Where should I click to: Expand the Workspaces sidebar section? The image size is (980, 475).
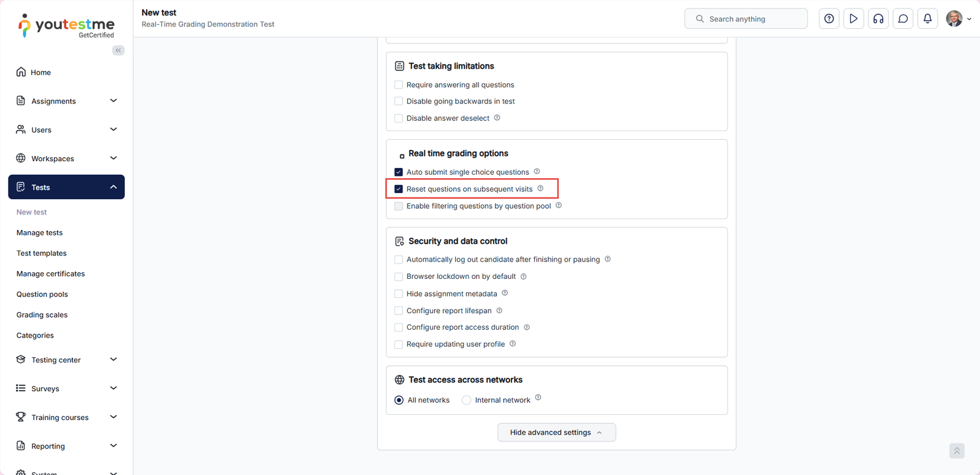[x=66, y=158]
